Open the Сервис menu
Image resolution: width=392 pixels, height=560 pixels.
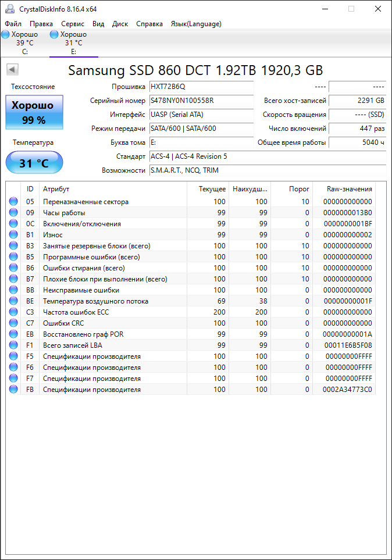click(x=73, y=24)
